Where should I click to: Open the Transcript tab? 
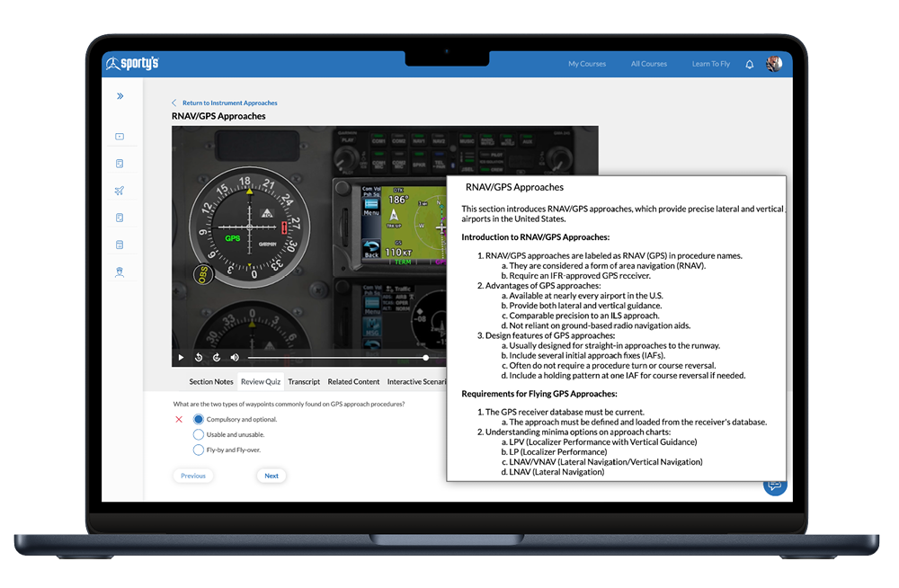click(304, 381)
